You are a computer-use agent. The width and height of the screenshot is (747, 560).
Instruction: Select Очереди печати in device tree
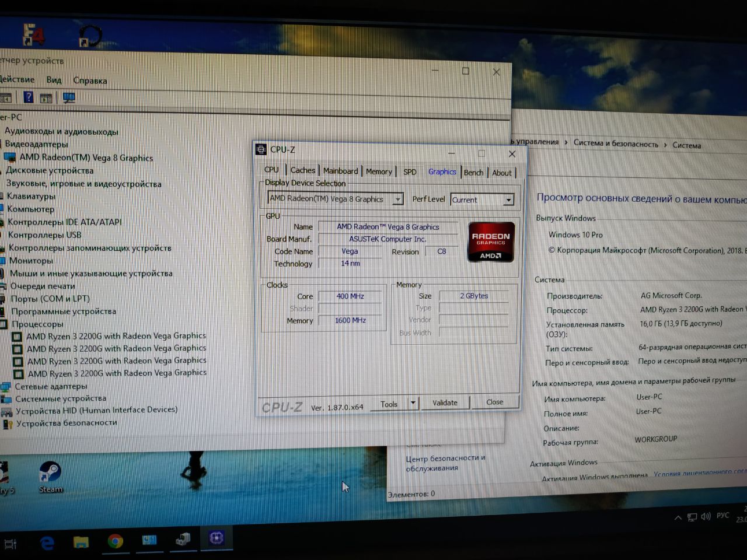pyautogui.click(x=43, y=286)
